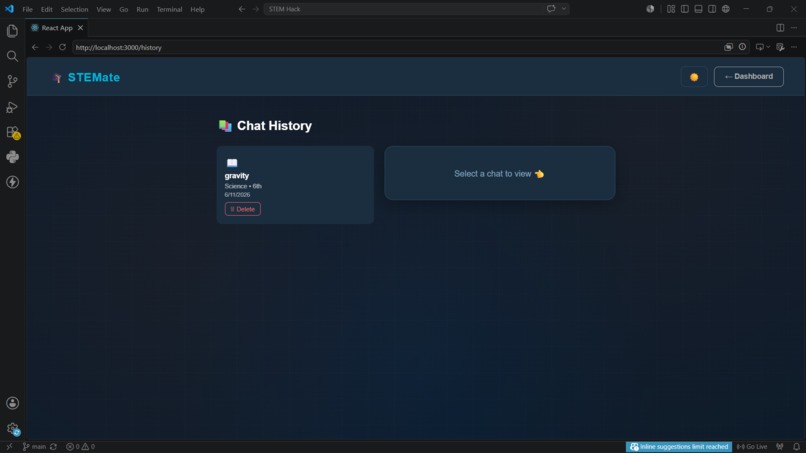
Task: Click the notifications bell in status bar
Action: 796,447
